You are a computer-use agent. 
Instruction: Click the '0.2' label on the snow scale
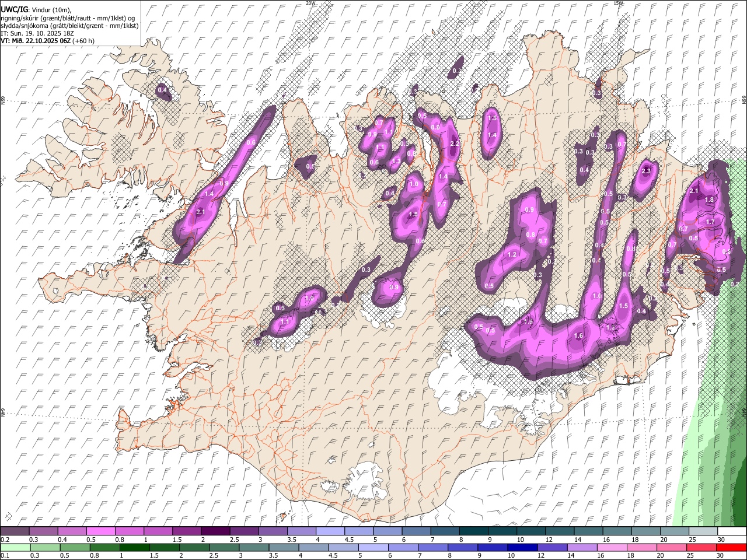[x=5, y=540]
